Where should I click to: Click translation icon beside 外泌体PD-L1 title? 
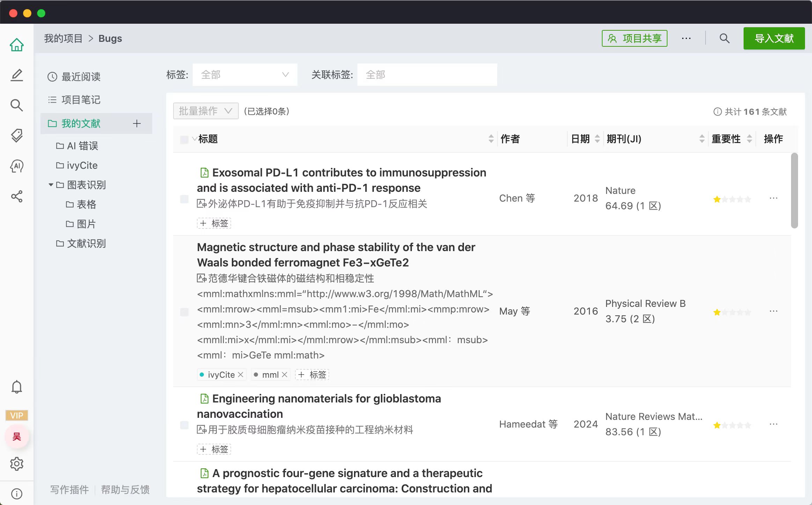202,203
